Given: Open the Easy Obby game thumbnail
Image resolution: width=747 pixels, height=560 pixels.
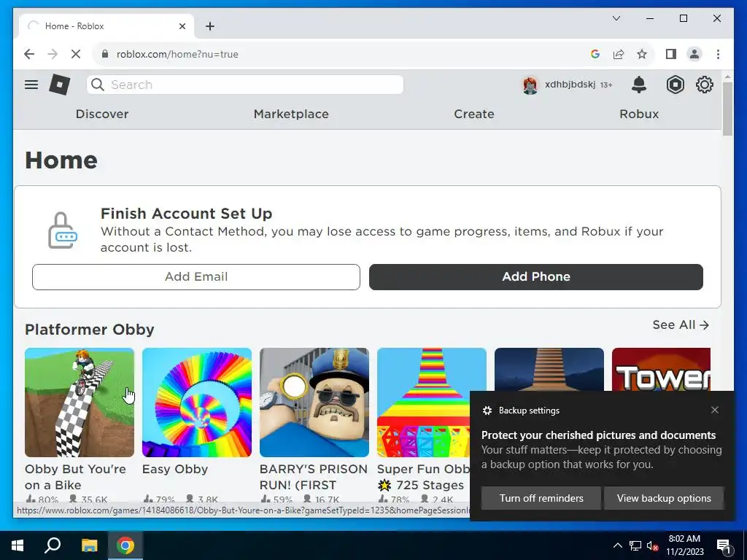Looking at the screenshot, I should coord(197,402).
